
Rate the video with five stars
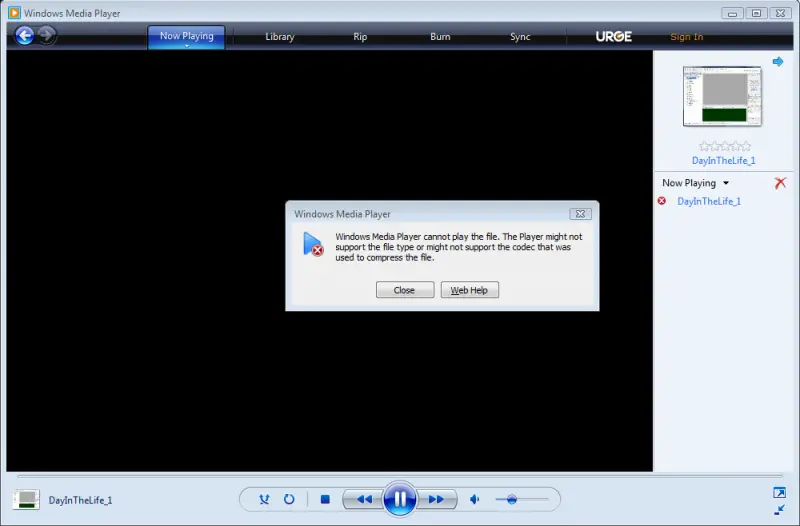(x=746, y=146)
